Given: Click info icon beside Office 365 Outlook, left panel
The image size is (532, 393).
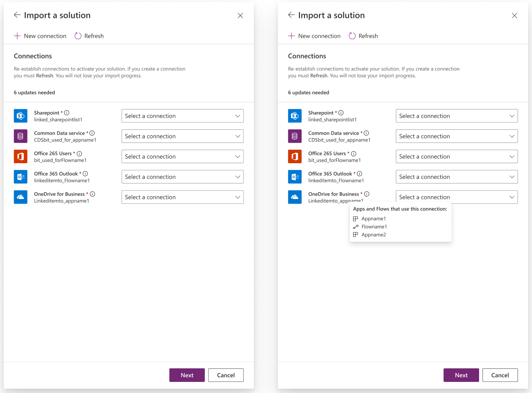Looking at the screenshot, I should tap(85, 174).
